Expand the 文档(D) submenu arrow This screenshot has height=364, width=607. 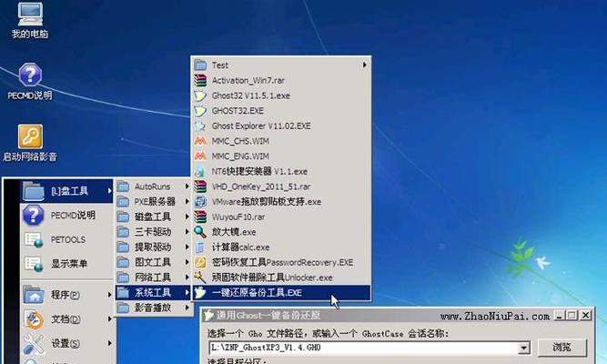(x=109, y=319)
